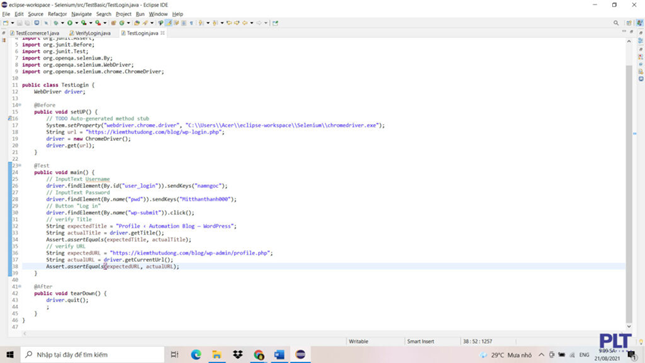Toggle Word Wrap in editor
Screen dimensions: 645x363
(176, 23)
